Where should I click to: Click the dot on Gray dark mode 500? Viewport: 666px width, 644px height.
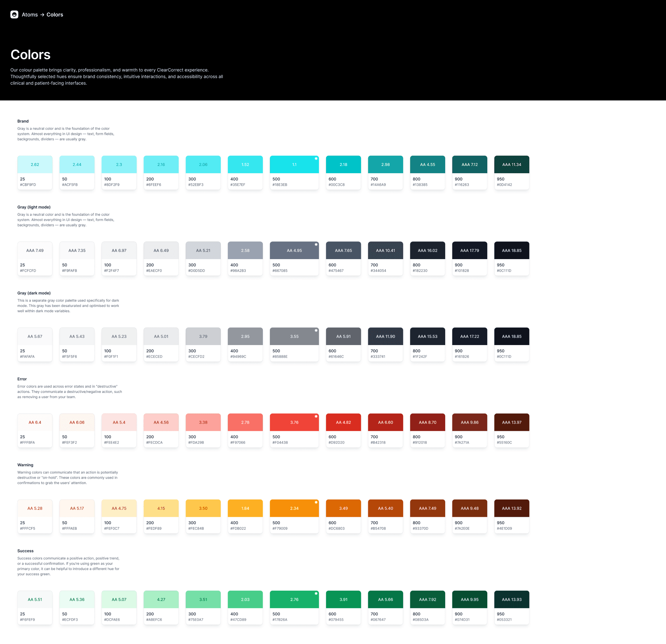[x=316, y=330]
